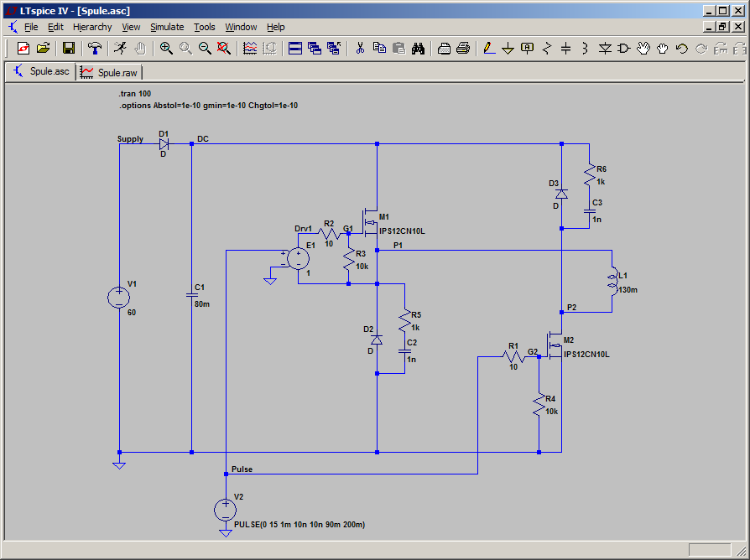Select the Capacitor component tool
750x560 pixels.
[565, 48]
